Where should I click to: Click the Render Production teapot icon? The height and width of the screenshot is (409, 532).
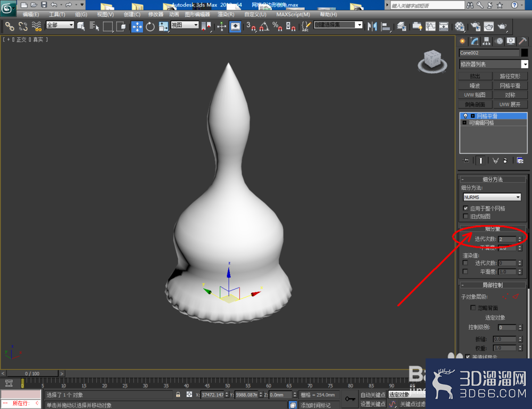502,27
